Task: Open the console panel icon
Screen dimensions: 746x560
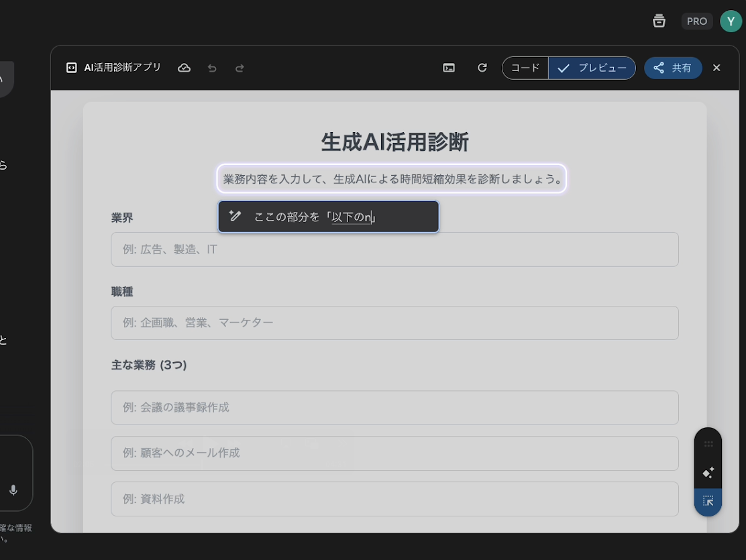Action: (449, 68)
